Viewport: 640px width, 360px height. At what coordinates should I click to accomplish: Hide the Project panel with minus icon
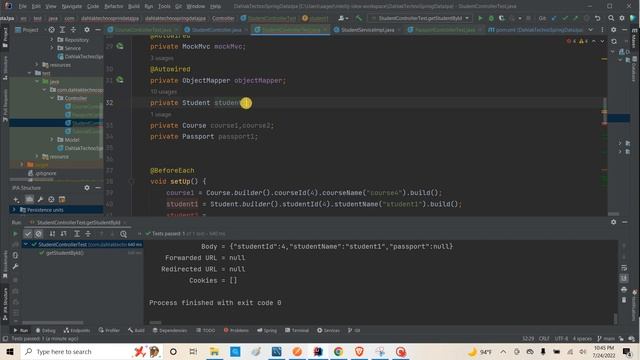(98, 30)
